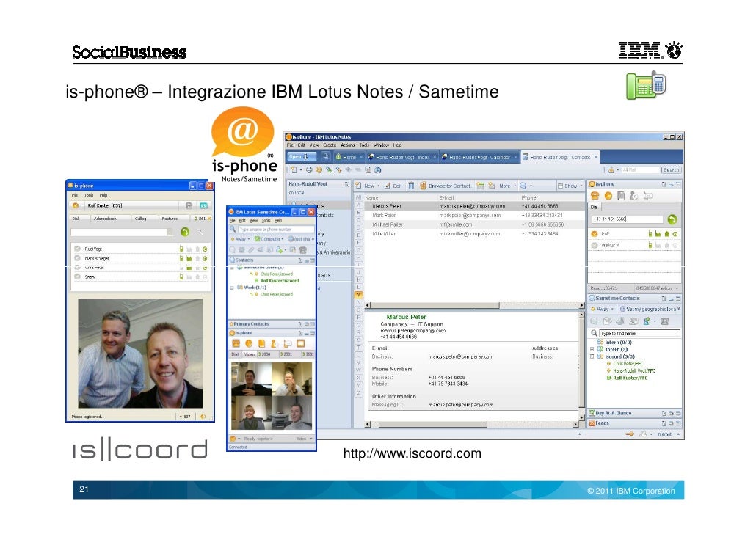Switch to the Home tab in Lotus Notes
The height and width of the screenshot is (534, 756).
point(349,157)
